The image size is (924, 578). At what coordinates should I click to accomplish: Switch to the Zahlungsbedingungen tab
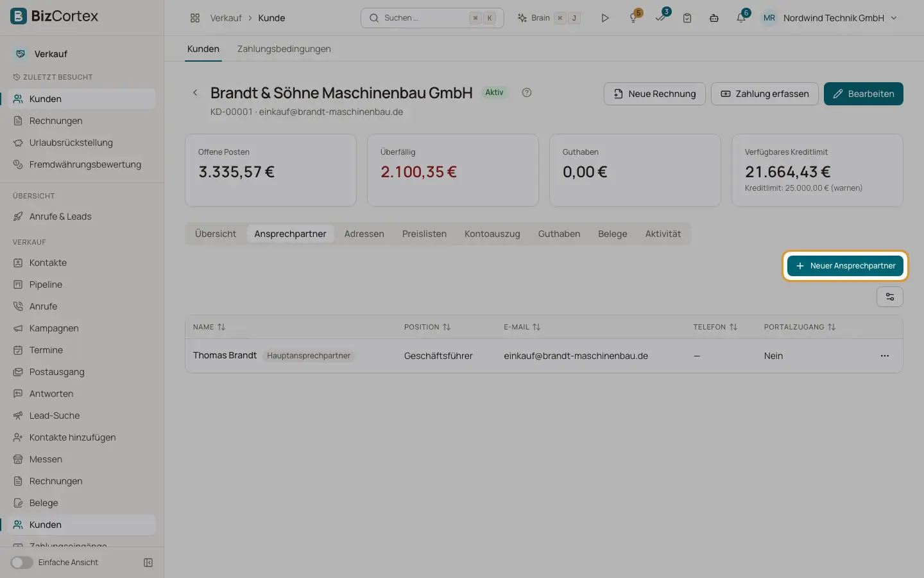[284, 49]
